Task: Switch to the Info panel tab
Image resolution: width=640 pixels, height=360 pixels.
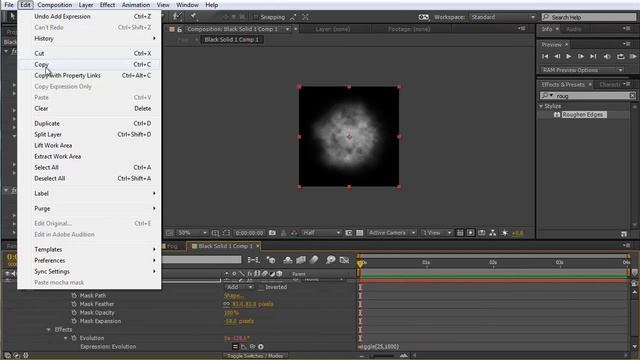Action: (x=547, y=29)
